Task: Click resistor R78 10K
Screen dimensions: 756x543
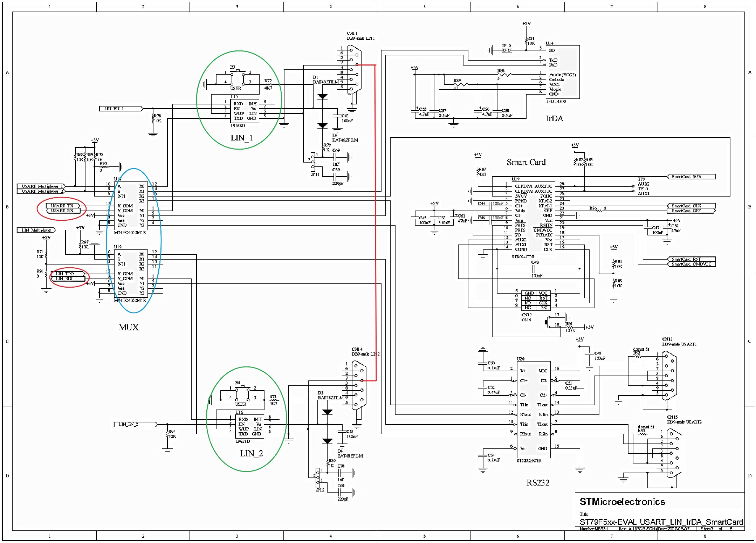Action: 153,118
